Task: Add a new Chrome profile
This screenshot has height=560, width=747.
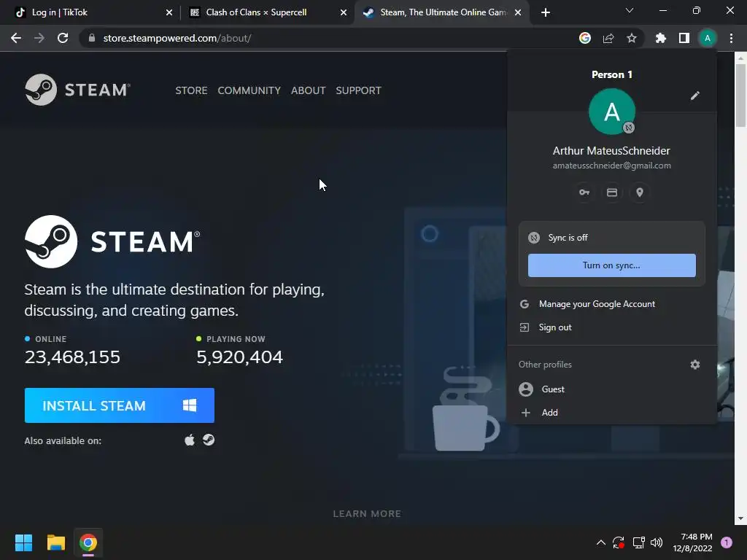Action: [x=612, y=413]
